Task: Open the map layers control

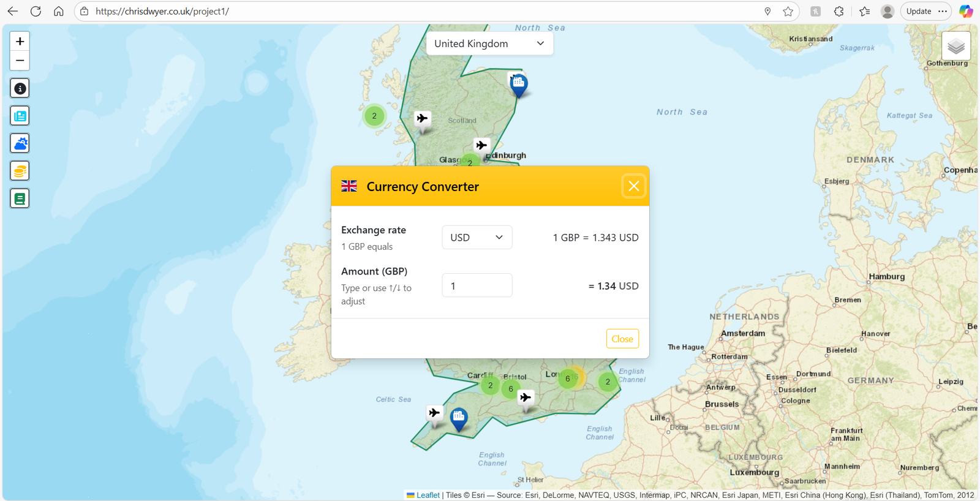Action: pyautogui.click(x=956, y=46)
